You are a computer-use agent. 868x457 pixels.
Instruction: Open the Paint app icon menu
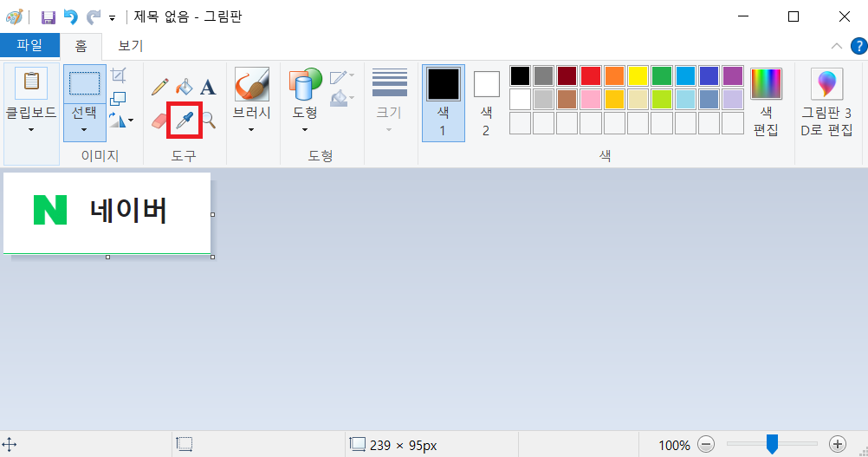click(15, 16)
